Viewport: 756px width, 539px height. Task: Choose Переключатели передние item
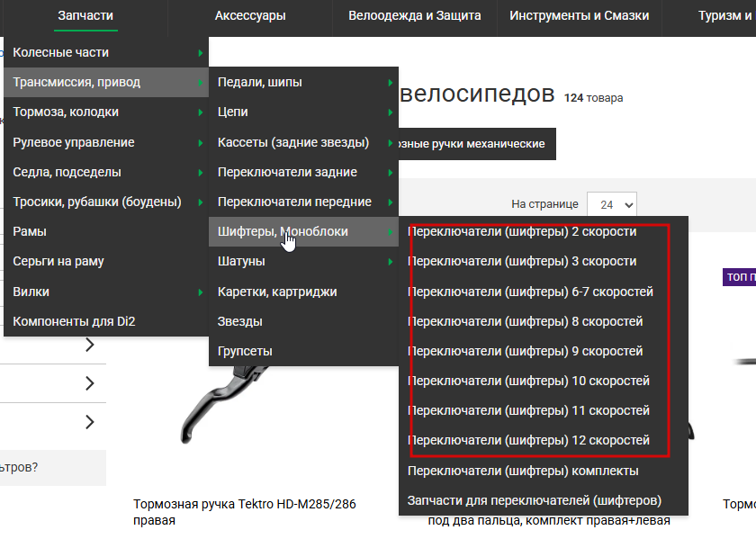point(304,202)
